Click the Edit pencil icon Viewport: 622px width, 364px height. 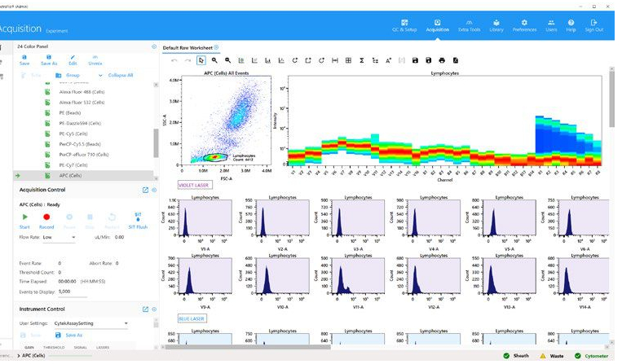coord(73,59)
